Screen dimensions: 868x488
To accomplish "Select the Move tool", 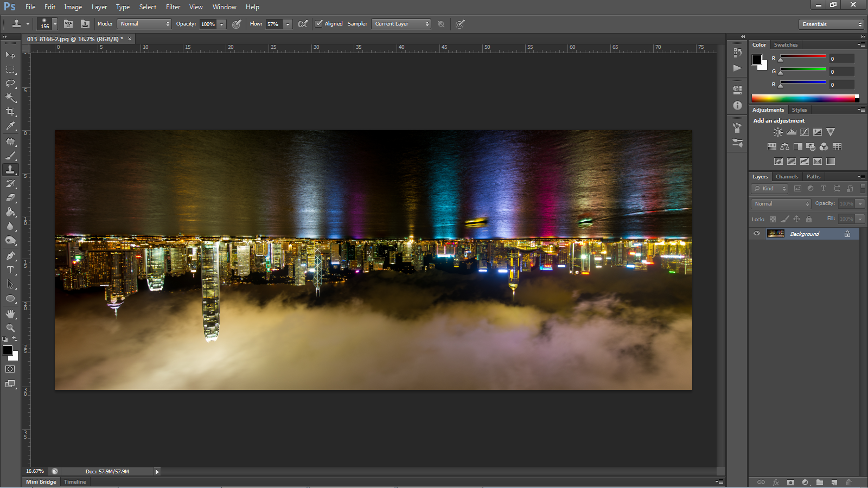I will pyautogui.click(x=10, y=55).
